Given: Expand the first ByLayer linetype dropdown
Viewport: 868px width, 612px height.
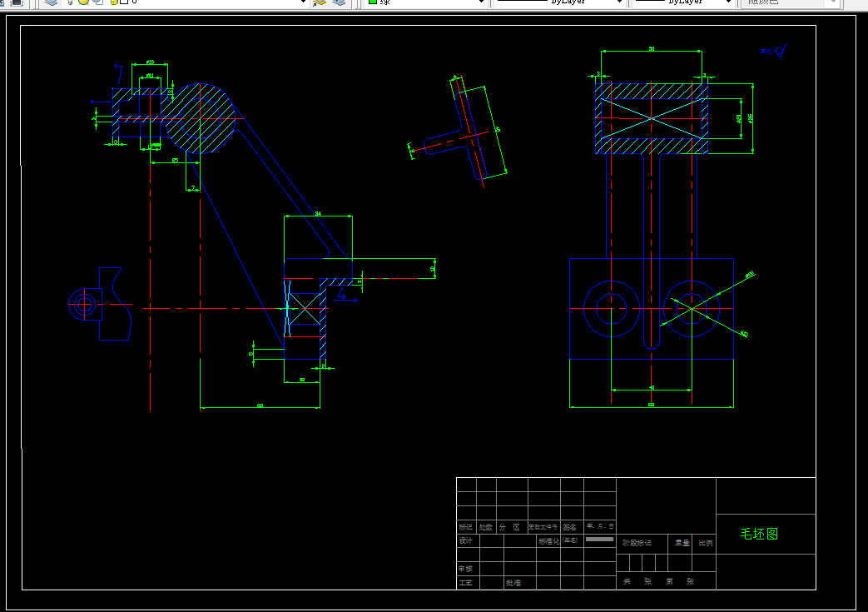Looking at the screenshot, I should click(619, 2).
